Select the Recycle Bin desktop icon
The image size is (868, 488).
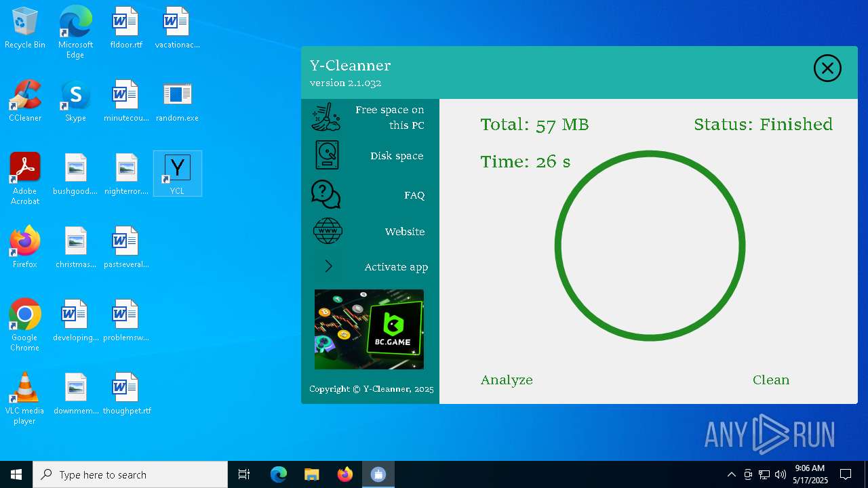pos(25,28)
